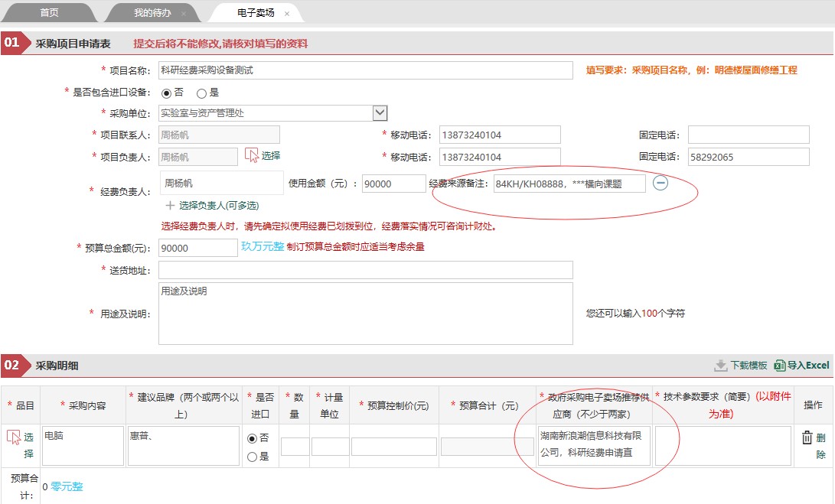Select 否 radio under 是否进口 column
Screen dimensions: 835x504
[x=253, y=438]
